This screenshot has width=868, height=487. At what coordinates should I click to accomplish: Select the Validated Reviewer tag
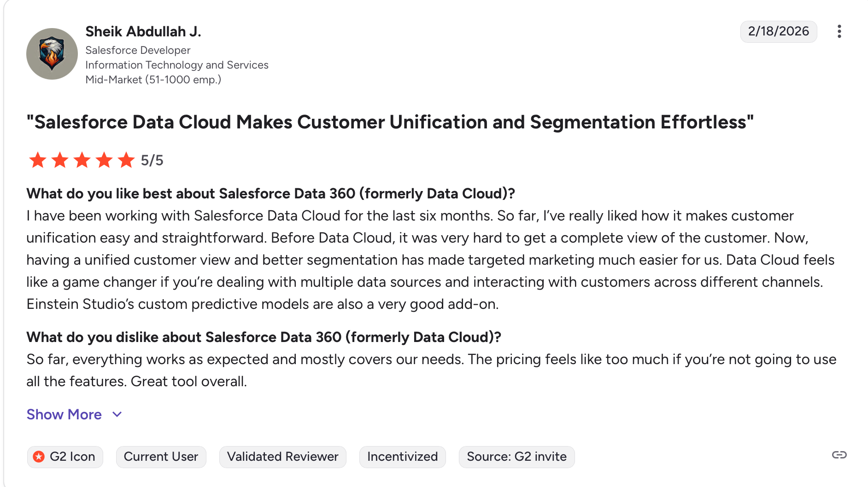(x=282, y=457)
